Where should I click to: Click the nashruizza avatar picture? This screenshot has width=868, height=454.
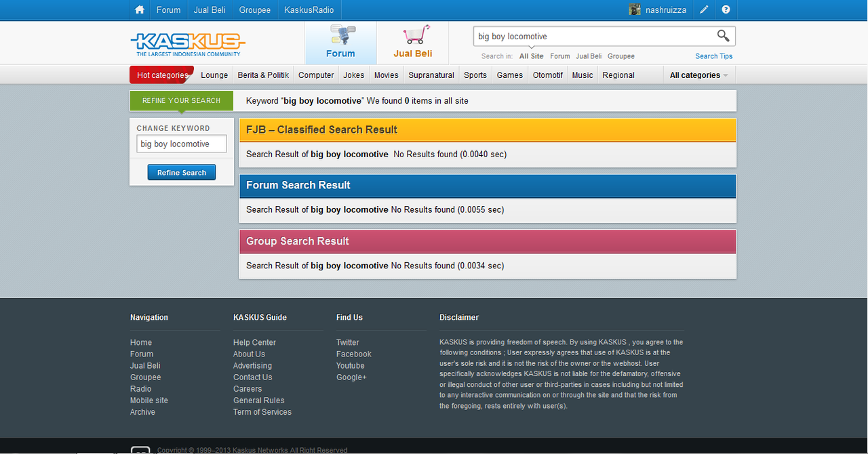coord(635,9)
